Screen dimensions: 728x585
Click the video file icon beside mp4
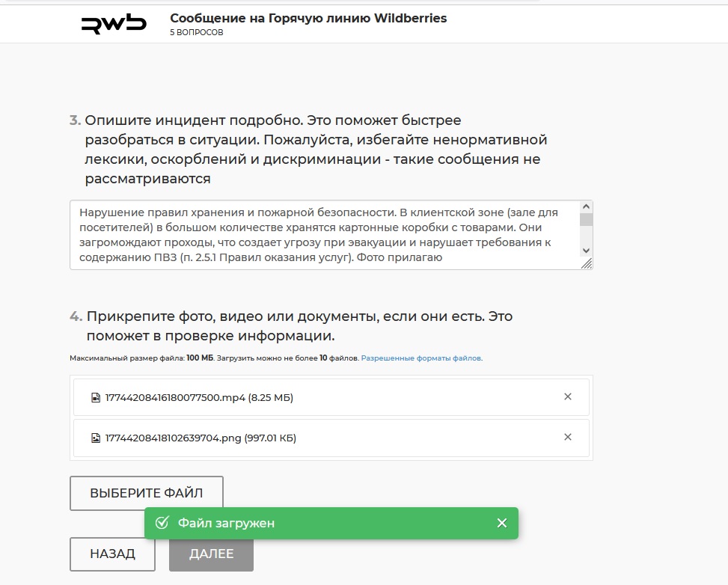[x=96, y=397]
